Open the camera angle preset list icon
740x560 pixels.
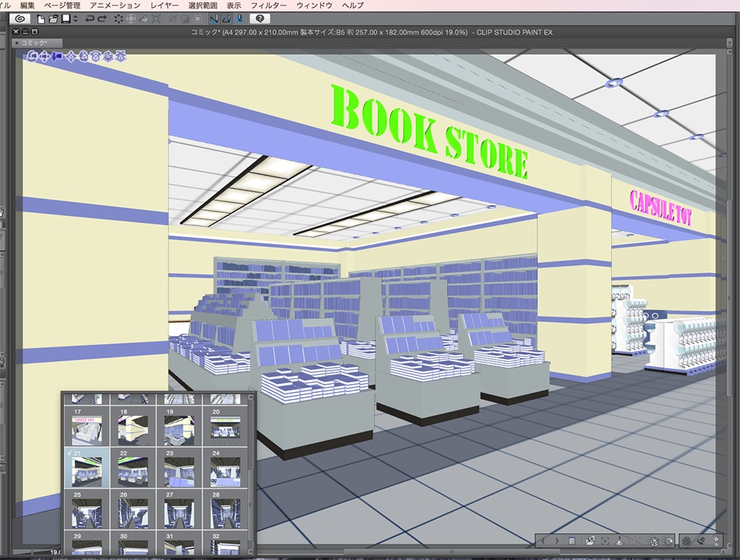tap(571, 541)
